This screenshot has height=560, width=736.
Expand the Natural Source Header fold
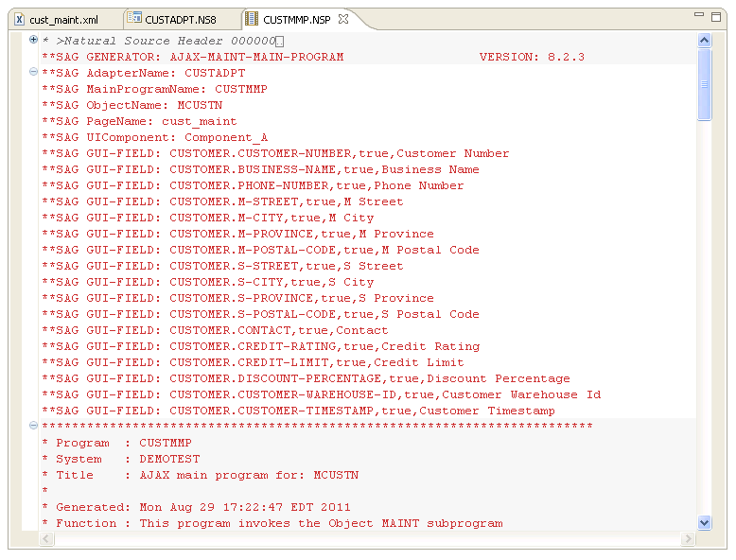(34, 41)
